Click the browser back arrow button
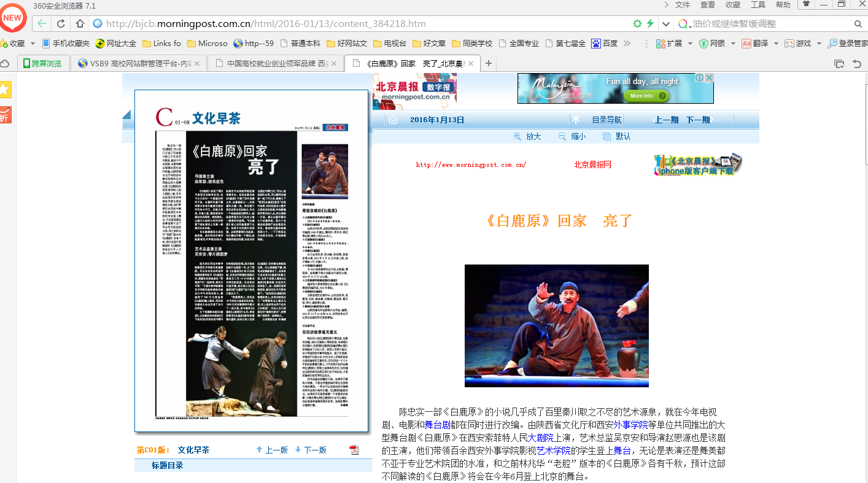The image size is (868, 483). pyautogui.click(x=42, y=24)
